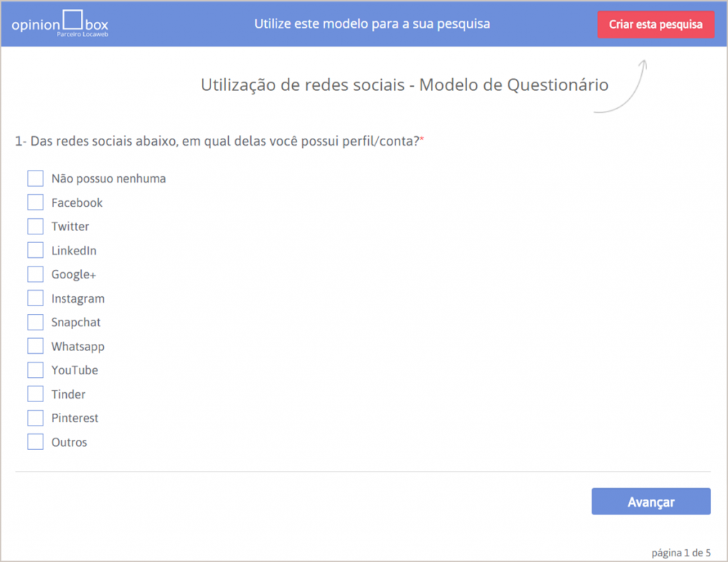Select the LinkedIn option

[35, 250]
